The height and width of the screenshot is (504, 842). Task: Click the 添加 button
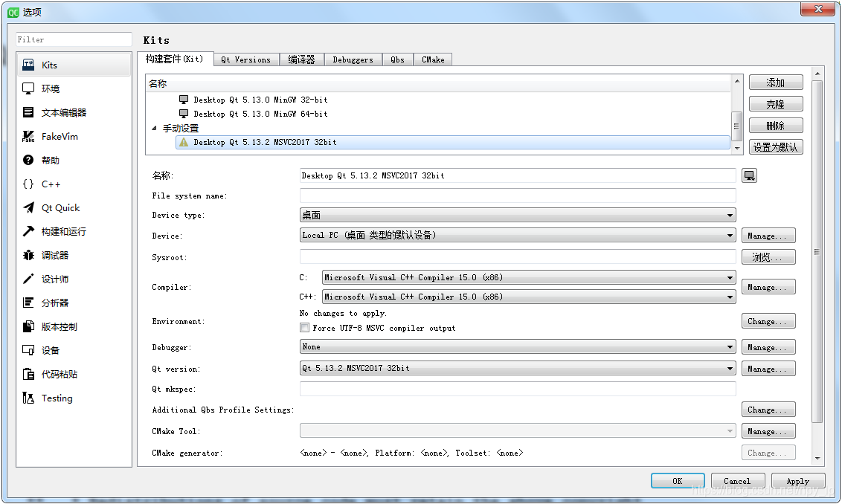[x=775, y=83]
